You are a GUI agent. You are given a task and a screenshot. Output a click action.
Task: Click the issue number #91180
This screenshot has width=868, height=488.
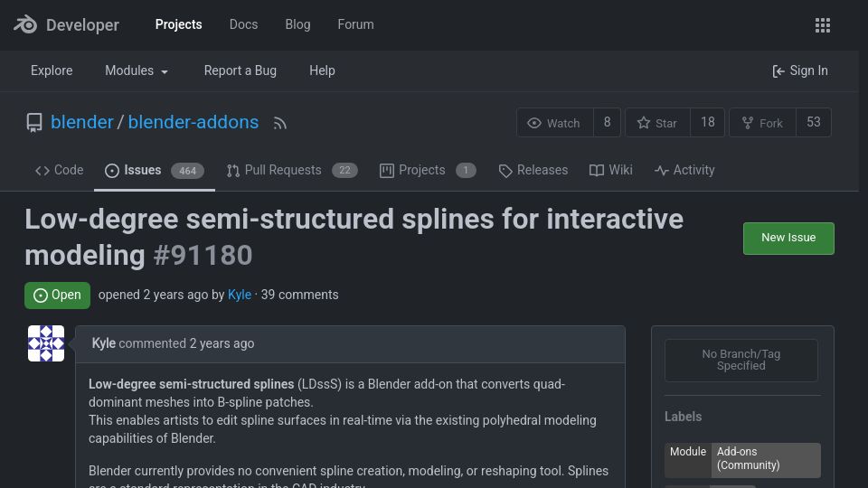(x=203, y=255)
